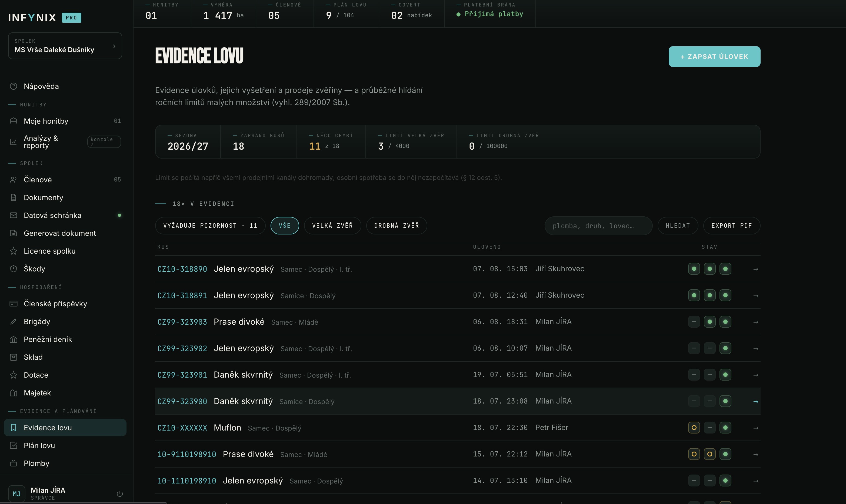The height and width of the screenshot is (504, 846).
Task: Open row CZ99-323903 detail arrow
Action: (756, 322)
